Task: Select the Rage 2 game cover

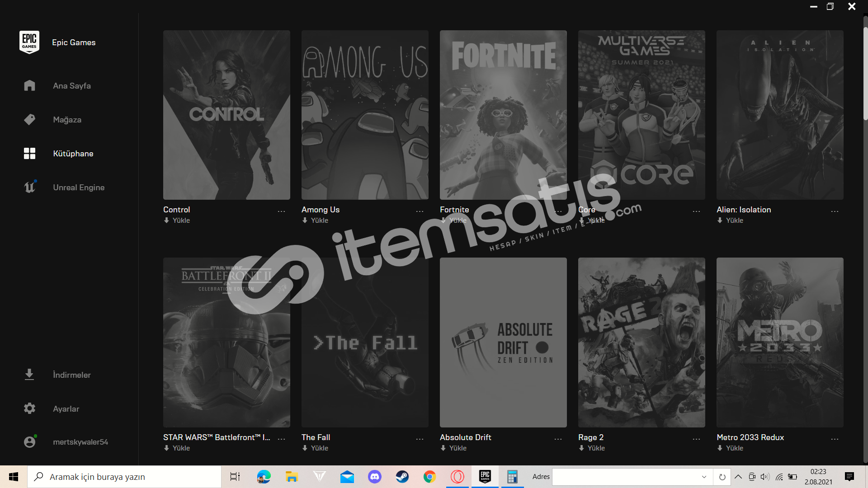Action: [x=642, y=343]
